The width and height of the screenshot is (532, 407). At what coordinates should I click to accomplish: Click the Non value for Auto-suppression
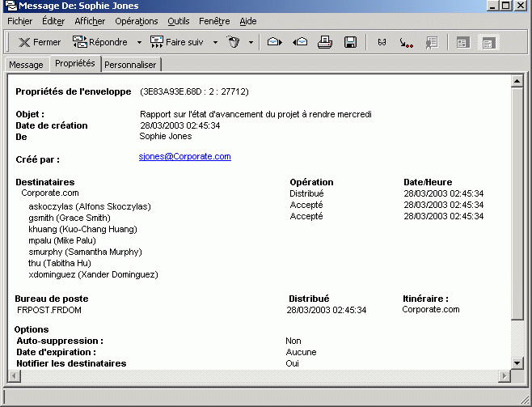(293, 341)
